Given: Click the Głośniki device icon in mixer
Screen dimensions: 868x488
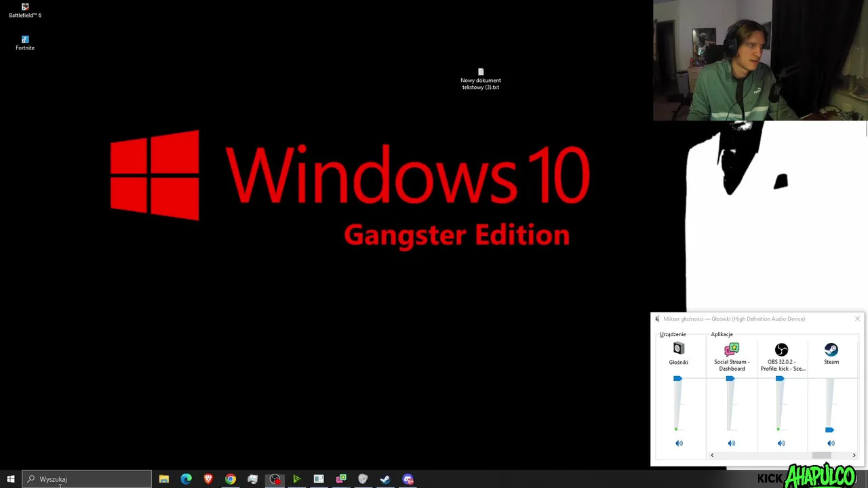Looking at the screenshot, I should click(x=679, y=348).
